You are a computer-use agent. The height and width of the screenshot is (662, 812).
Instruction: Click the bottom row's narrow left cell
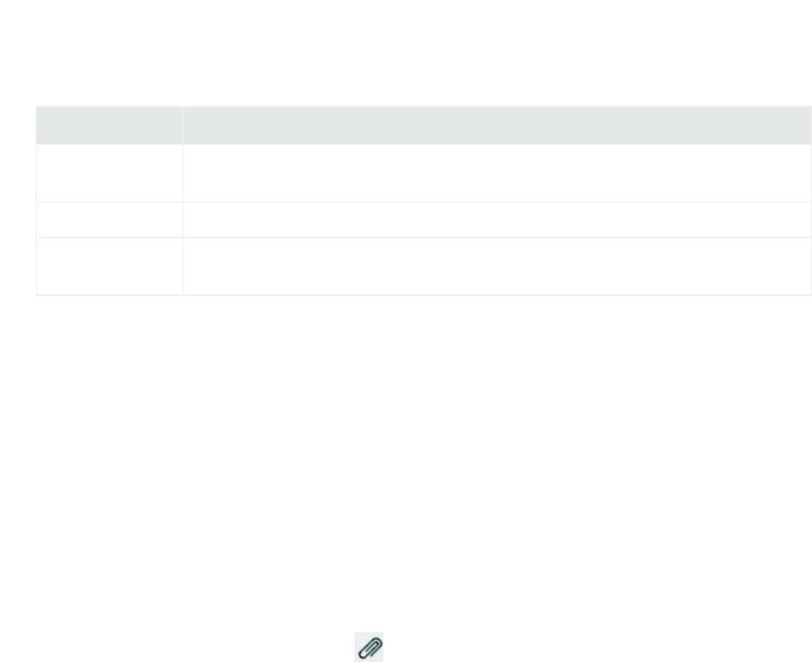[109, 266]
